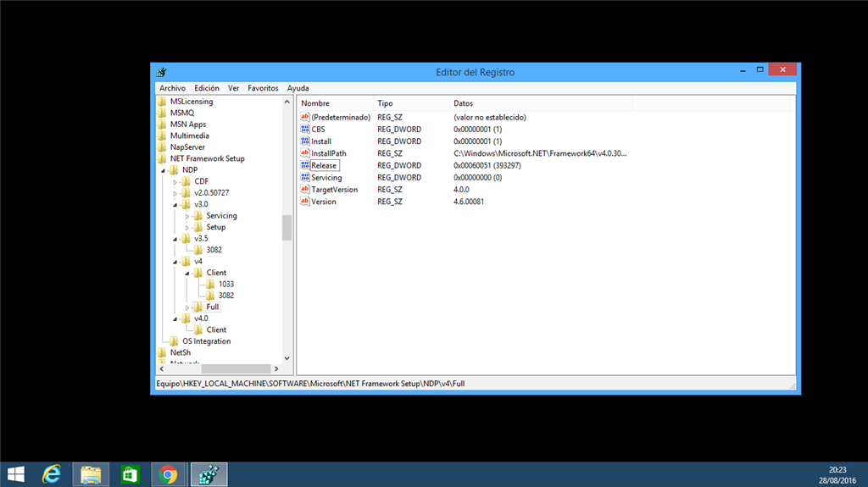
Task: Open the Archivo menu
Action: [172, 88]
